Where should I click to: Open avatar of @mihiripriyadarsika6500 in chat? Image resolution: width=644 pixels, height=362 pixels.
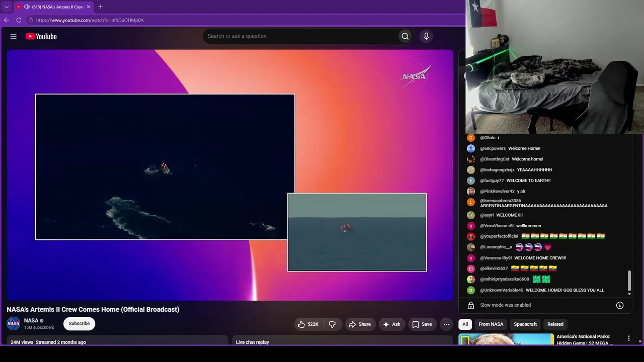coord(471,279)
